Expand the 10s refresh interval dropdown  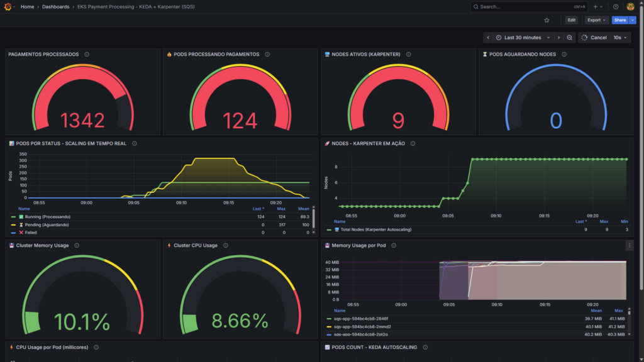[620, 38]
